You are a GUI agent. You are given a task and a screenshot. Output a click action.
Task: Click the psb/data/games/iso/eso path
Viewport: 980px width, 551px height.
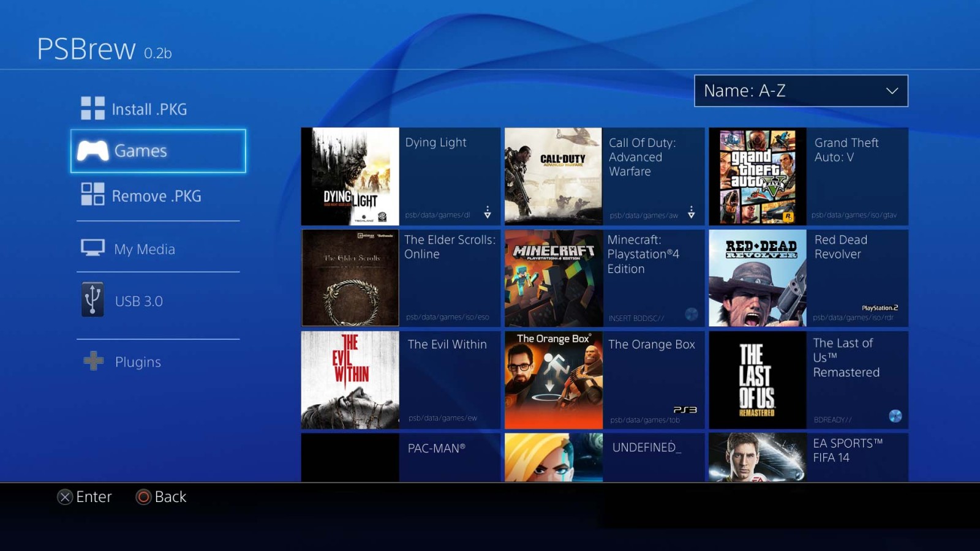point(447,317)
